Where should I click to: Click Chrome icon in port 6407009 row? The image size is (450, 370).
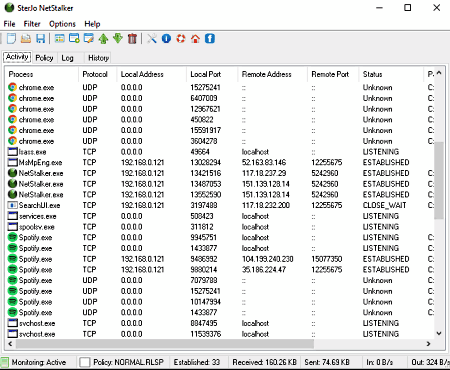[x=13, y=98]
